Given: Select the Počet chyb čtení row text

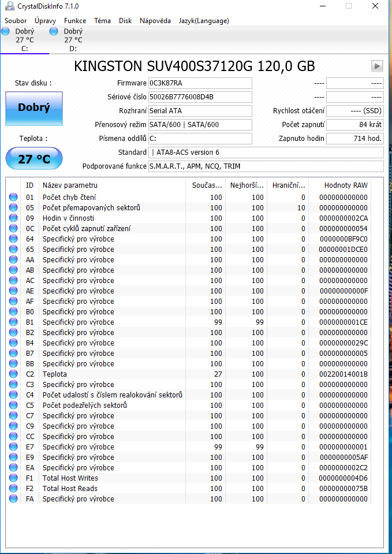Looking at the screenshot, I should [69, 197].
